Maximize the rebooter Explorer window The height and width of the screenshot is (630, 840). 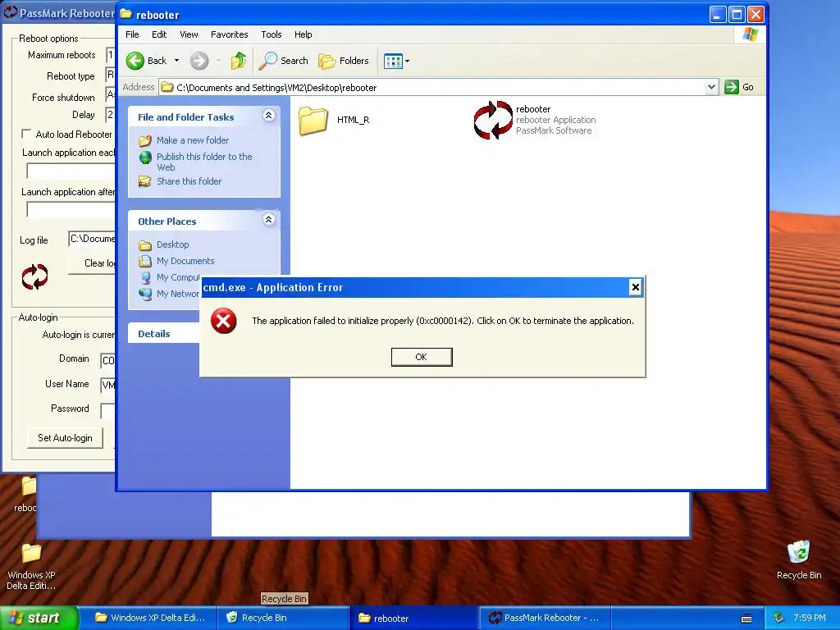point(737,15)
